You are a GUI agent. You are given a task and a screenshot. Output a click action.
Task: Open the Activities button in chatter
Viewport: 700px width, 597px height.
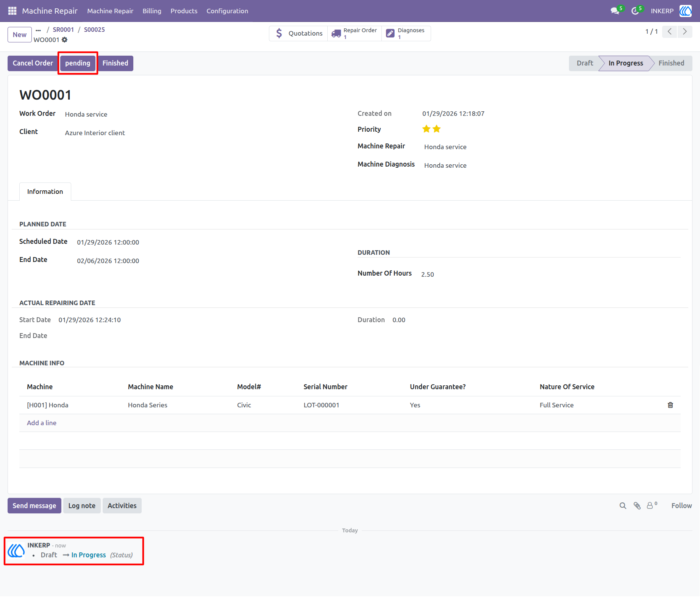click(x=122, y=506)
